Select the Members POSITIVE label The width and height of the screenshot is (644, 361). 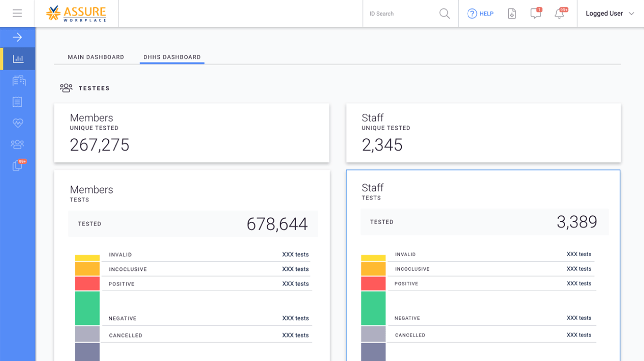tap(122, 284)
